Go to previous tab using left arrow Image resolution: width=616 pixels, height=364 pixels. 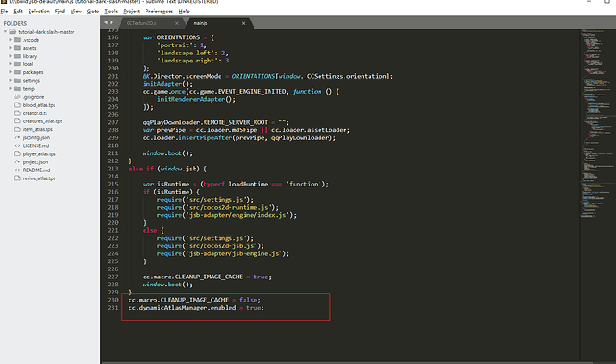(106, 23)
